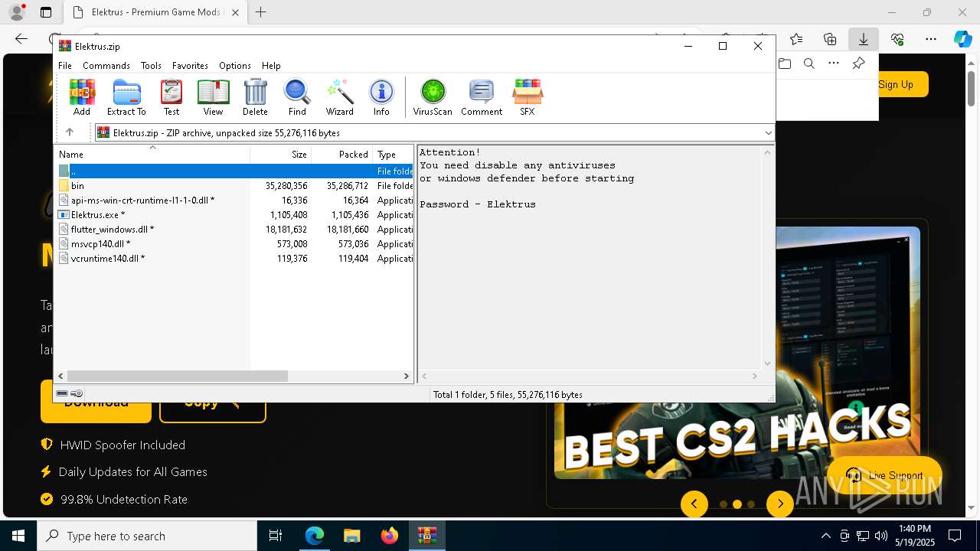Click the View file icon
Image resolution: width=980 pixels, height=551 pixels.
(x=213, y=97)
